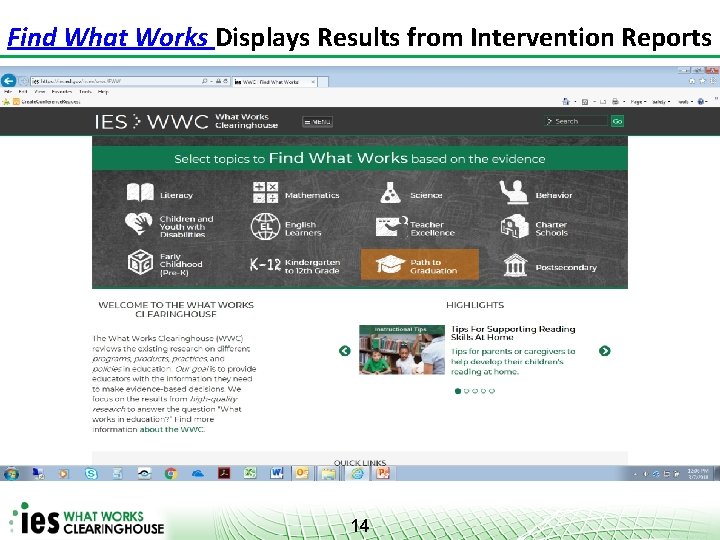Open Adobe Acrobat from the taskbar
The height and width of the screenshot is (540, 720).
pos(224,473)
